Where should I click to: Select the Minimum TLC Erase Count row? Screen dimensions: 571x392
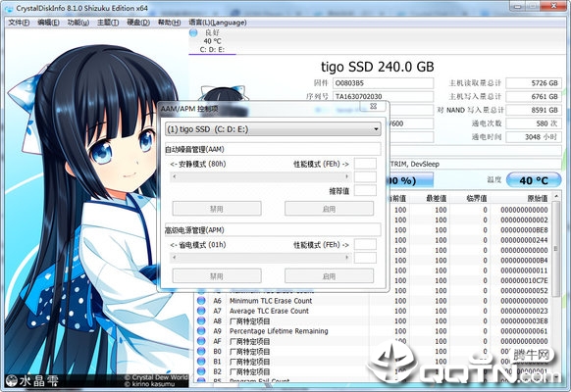click(373, 301)
